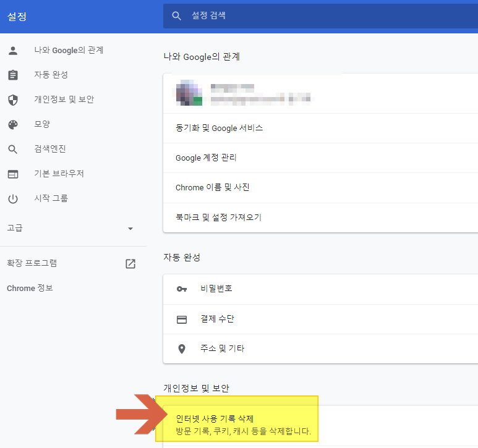Click the search icon in the settings search bar
Screen dimensions: 478x448
(x=176, y=16)
